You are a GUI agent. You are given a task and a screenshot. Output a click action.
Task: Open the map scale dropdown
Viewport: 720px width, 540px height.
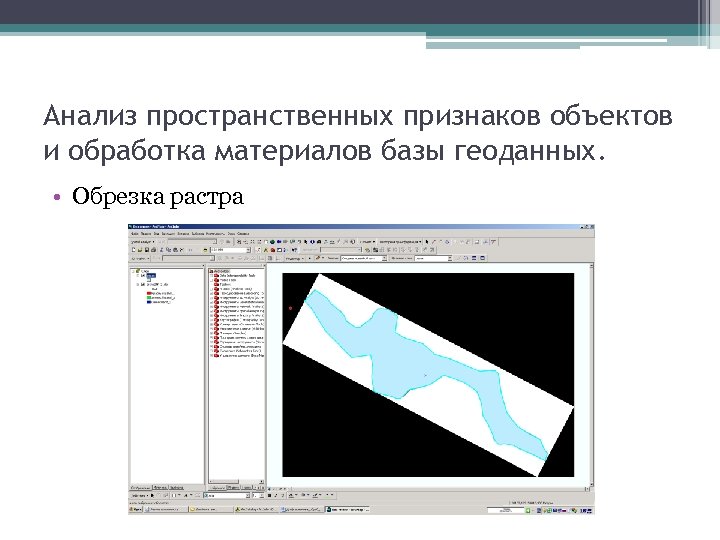point(248,250)
